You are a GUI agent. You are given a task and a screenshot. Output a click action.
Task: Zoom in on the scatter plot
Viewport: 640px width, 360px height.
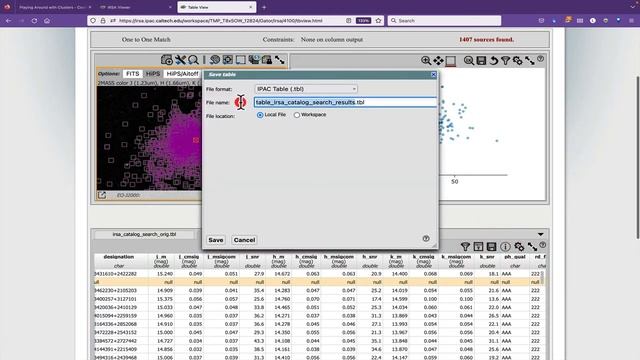[x=426, y=61]
